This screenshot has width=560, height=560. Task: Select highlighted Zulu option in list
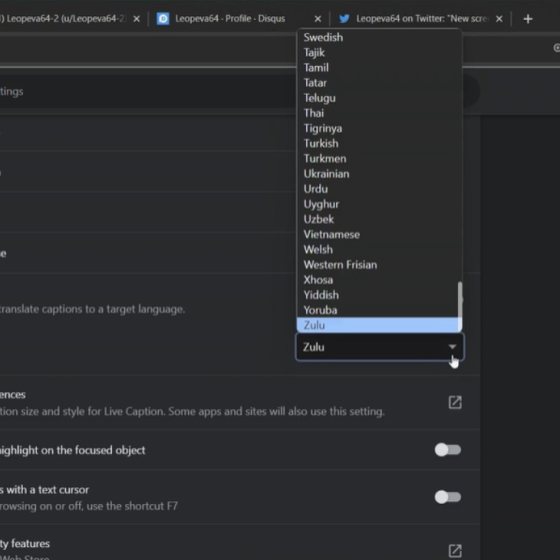coord(378,325)
